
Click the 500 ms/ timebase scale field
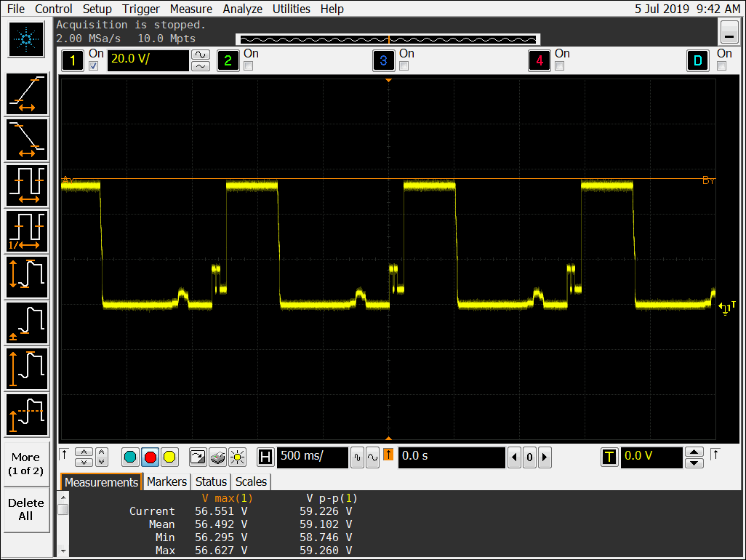point(312,457)
